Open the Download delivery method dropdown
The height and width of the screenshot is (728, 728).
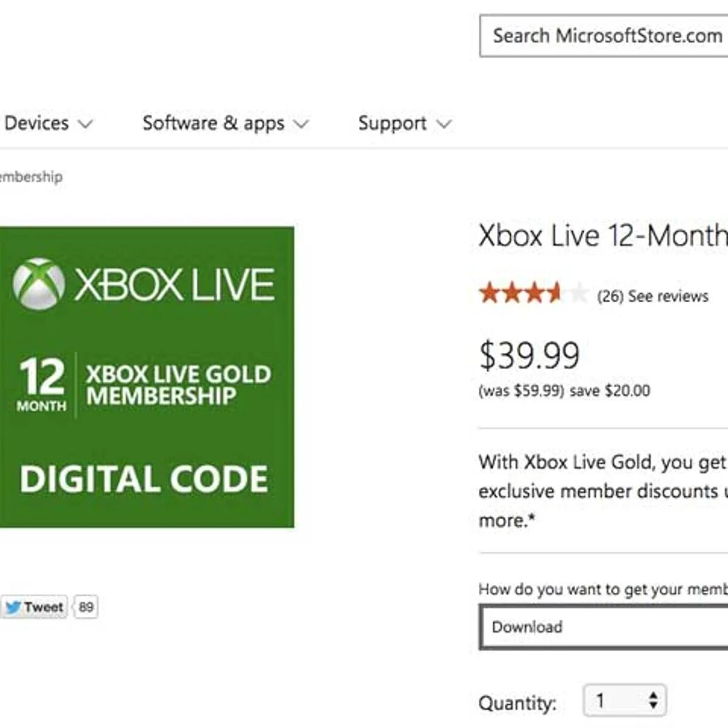[x=604, y=627]
